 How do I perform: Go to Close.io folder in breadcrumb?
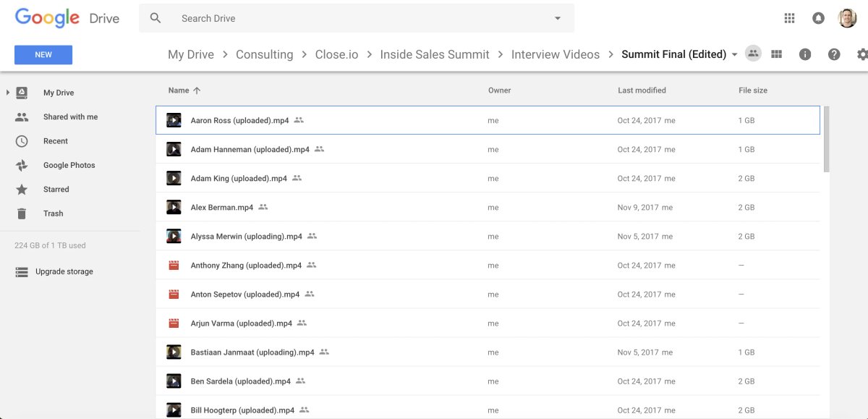pos(337,54)
